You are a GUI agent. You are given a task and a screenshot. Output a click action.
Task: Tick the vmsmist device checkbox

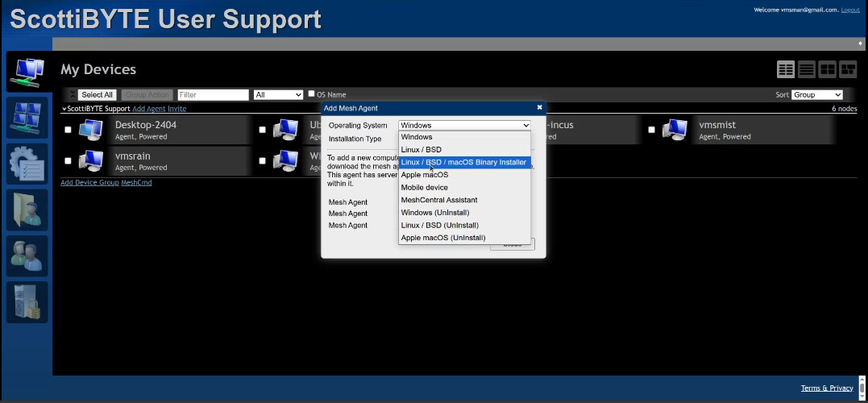651,130
